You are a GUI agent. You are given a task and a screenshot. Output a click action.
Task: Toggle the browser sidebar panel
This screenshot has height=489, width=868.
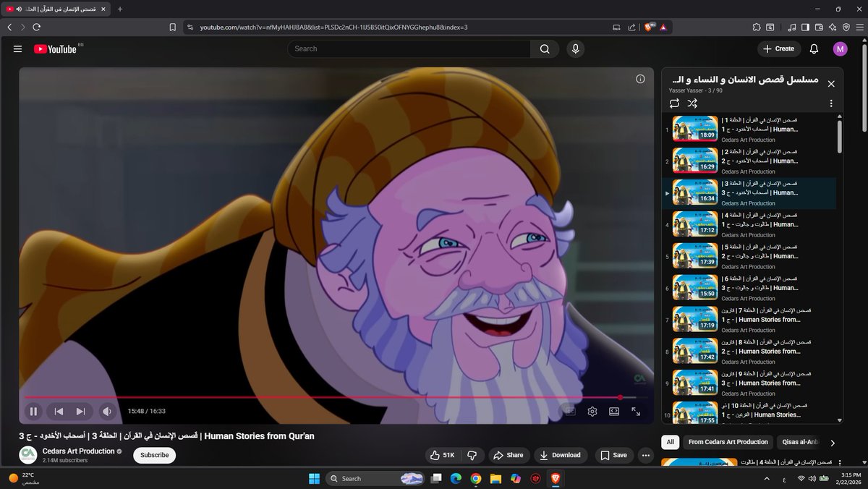[x=806, y=27]
